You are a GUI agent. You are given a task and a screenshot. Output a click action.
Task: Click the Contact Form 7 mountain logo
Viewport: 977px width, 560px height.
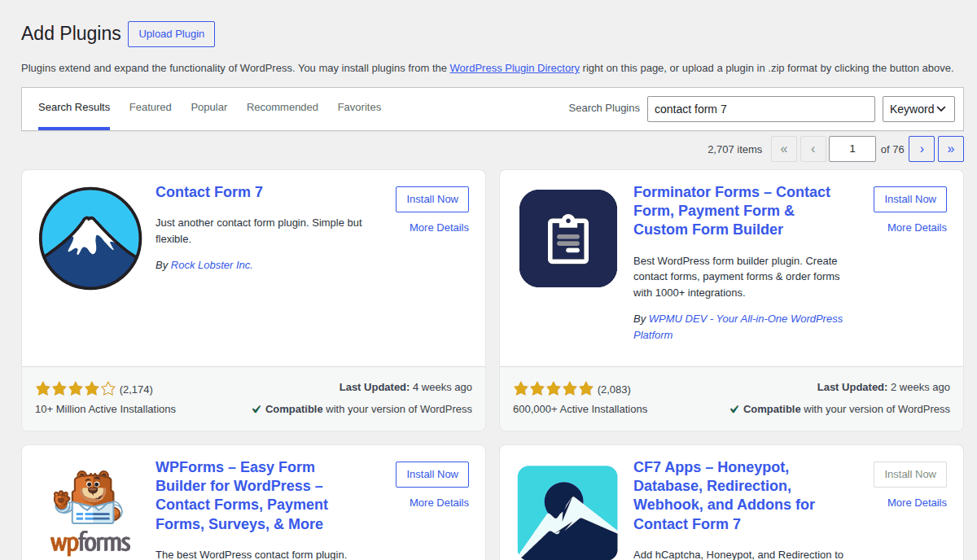click(90, 238)
